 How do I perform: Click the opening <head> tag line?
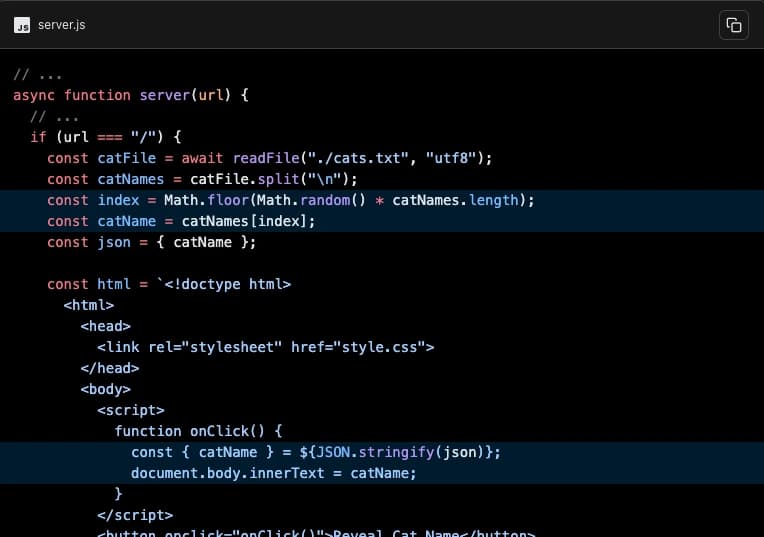pos(106,326)
